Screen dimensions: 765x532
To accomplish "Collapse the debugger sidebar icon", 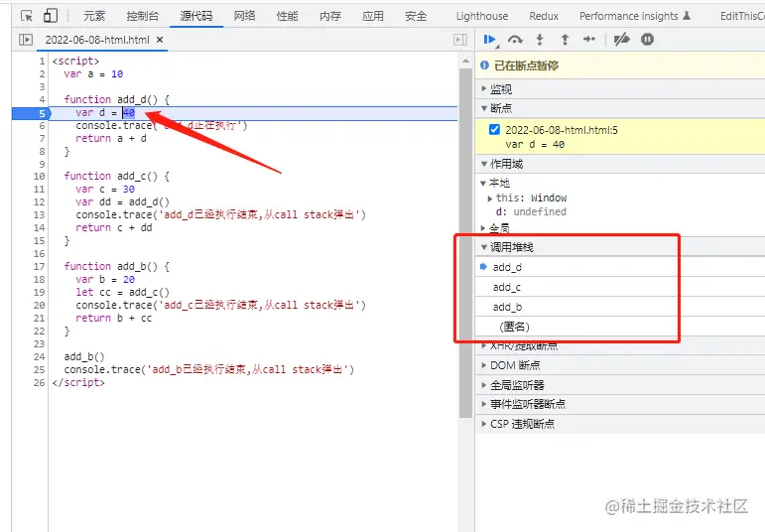I will point(460,40).
